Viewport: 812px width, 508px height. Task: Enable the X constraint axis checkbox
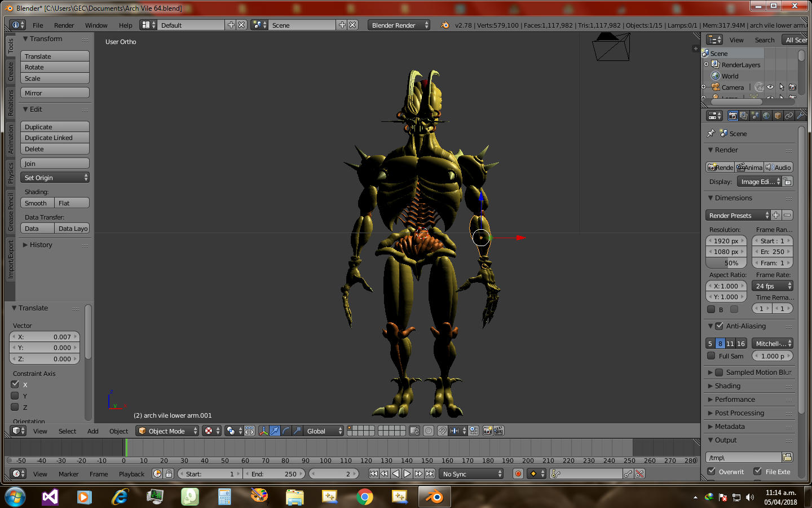click(x=15, y=384)
